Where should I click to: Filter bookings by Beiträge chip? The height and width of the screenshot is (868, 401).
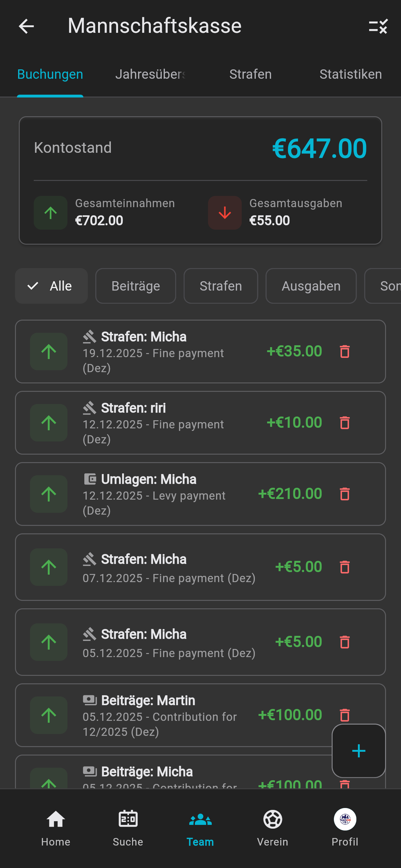point(136,286)
